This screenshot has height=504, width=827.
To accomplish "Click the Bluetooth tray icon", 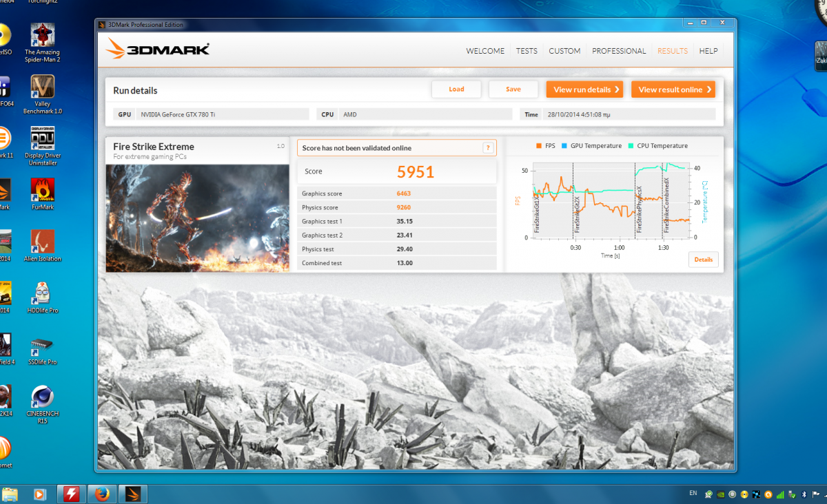I will click(x=804, y=494).
